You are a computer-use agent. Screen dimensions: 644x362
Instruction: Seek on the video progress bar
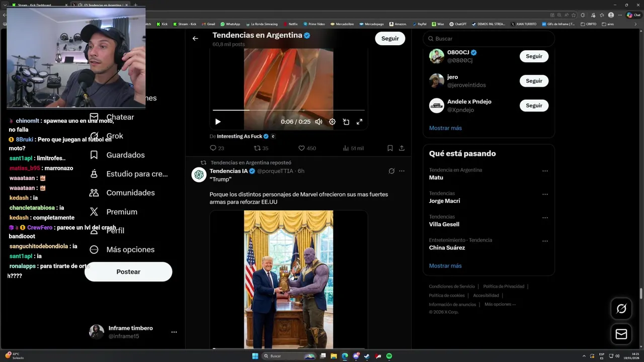coord(288,110)
